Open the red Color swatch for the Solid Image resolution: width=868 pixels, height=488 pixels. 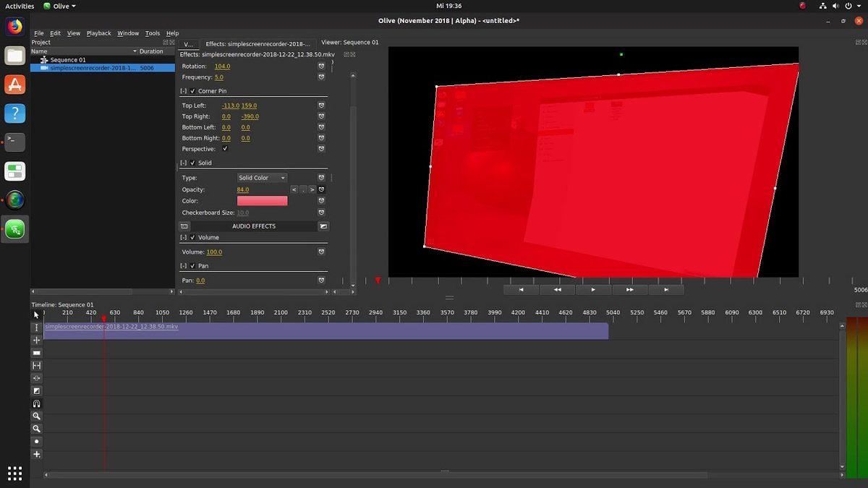[262, 200]
